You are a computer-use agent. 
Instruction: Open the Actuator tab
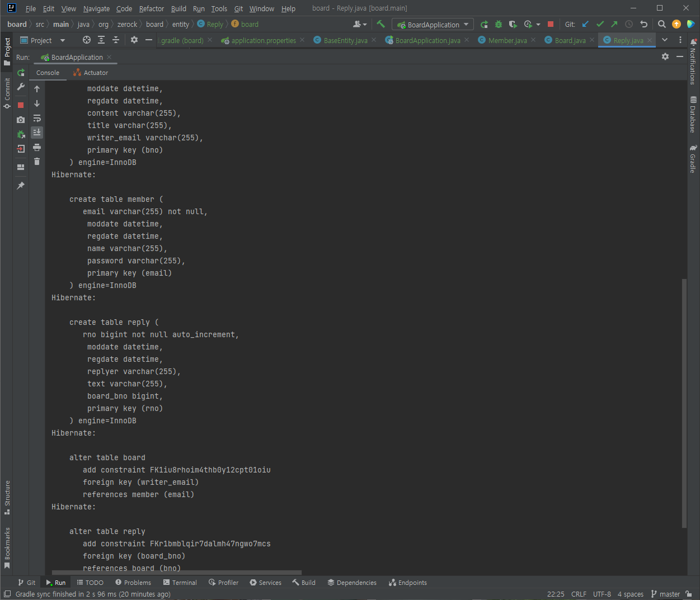(x=91, y=73)
